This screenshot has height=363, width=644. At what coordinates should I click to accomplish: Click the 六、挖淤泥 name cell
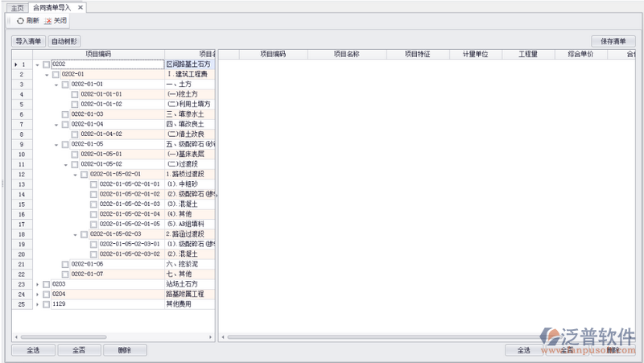coord(190,264)
